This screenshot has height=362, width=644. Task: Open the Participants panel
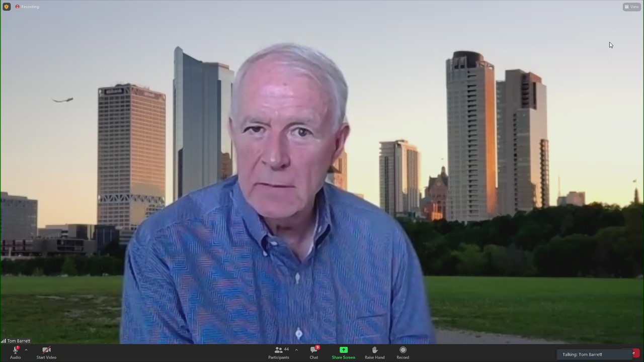tap(278, 350)
